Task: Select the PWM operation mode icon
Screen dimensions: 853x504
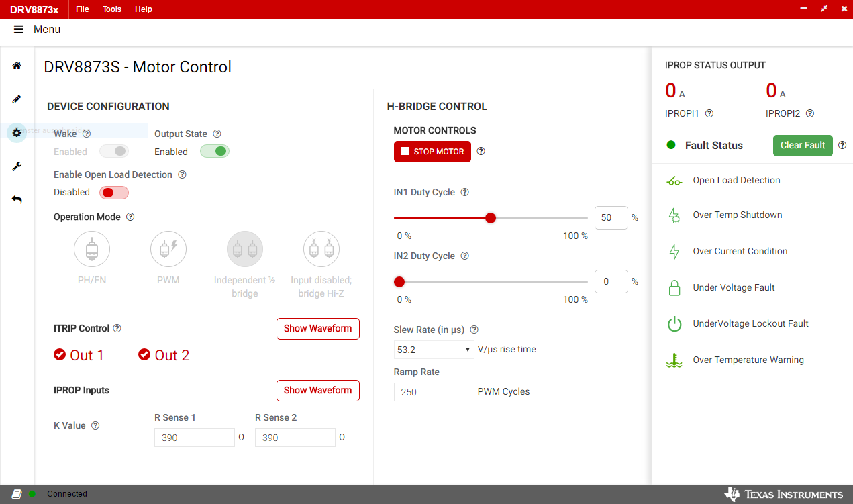Action: coord(168,249)
